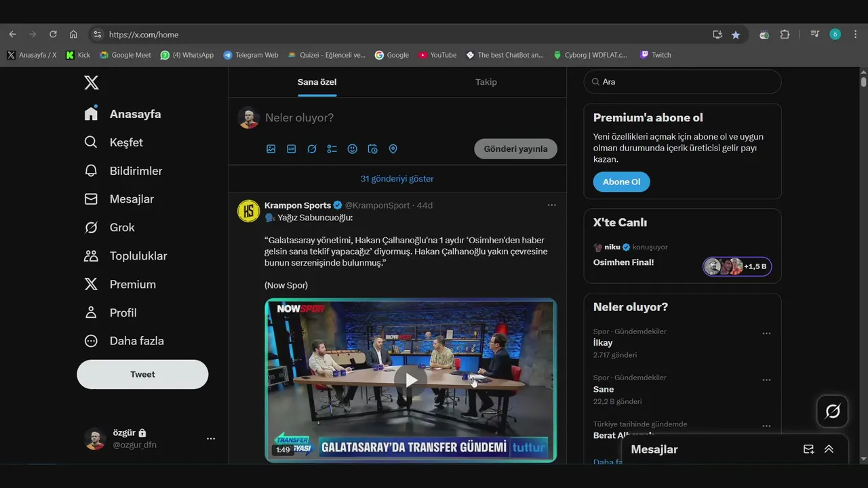This screenshot has height=488, width=868.
Task: Open options for Sane trend
Action: point(766,380)
